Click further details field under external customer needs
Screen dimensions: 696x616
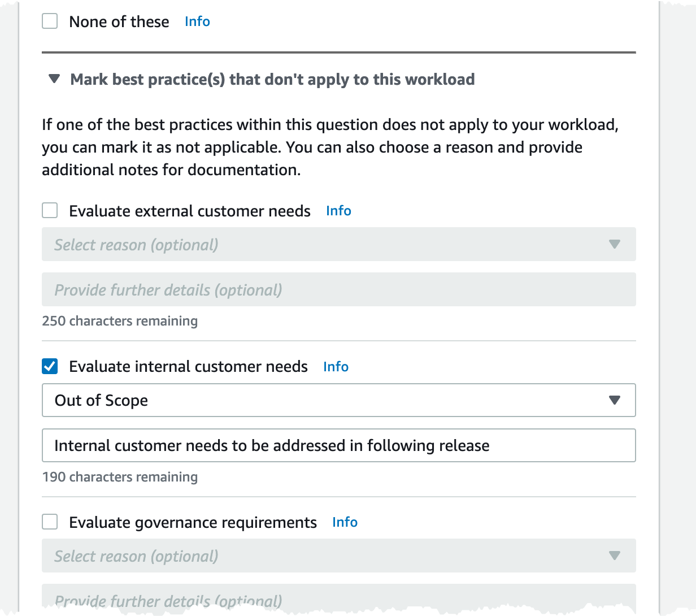click(338, 289)
